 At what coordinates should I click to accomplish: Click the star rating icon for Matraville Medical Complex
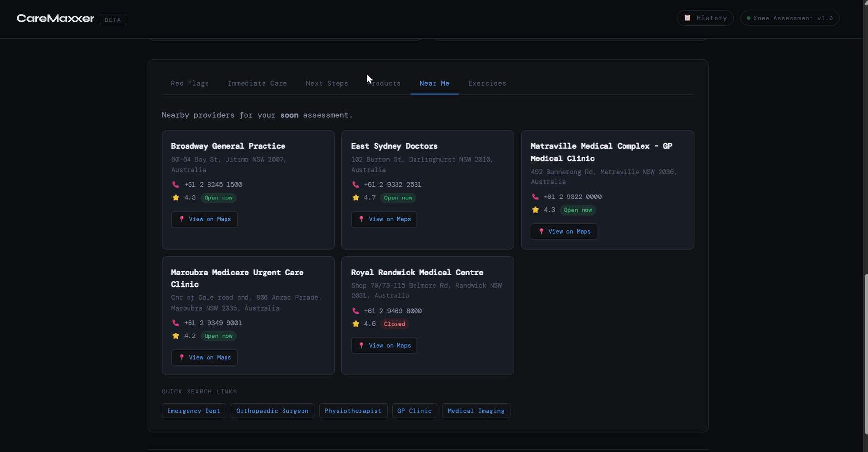[535, 210]
